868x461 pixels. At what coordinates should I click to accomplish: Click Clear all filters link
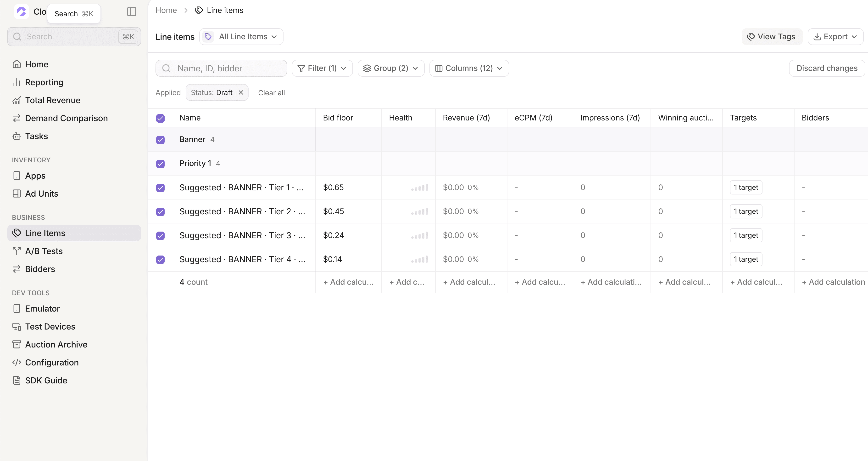click(271, 93)
